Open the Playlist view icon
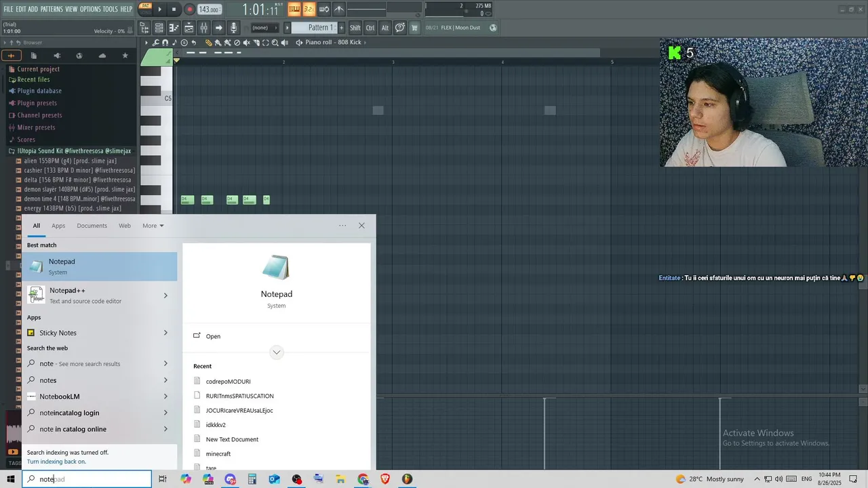Viewport: 868px width, 488px height. tap(189, 28)
